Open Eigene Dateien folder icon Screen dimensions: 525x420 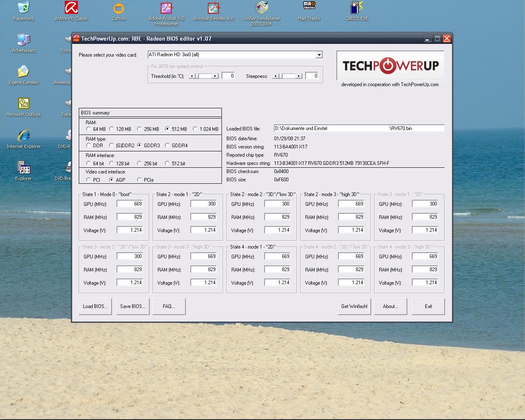click(x=23, y=75)
